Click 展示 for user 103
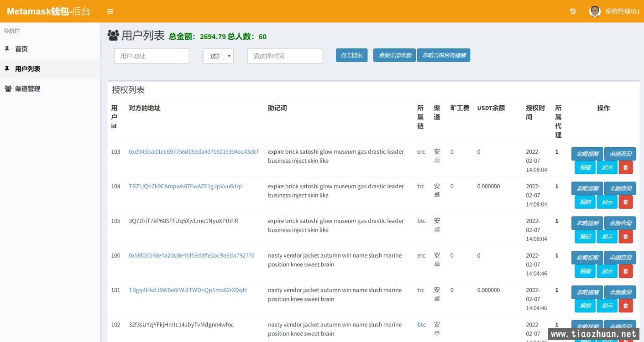The height and width of the screenshot is (342, 644). pyautogui.click(x=607, y=167)
